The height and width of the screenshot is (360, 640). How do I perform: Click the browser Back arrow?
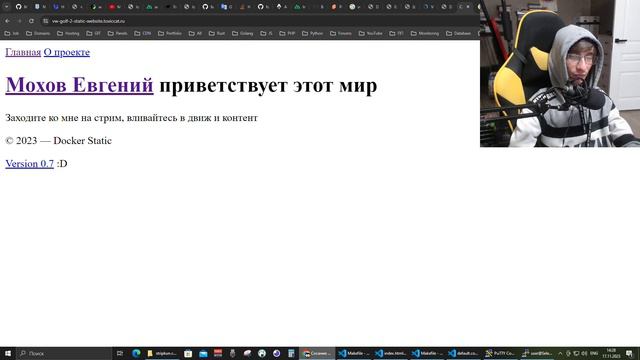7,21
